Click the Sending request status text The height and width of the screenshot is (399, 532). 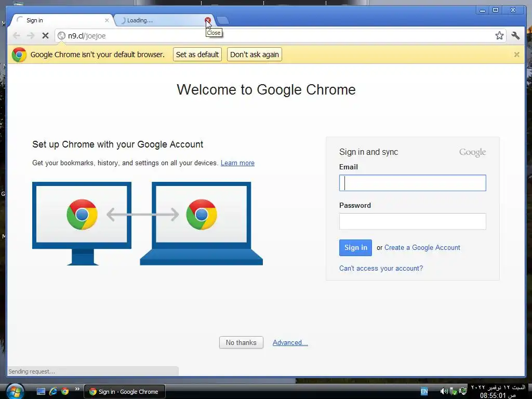[x=32, y=371]
